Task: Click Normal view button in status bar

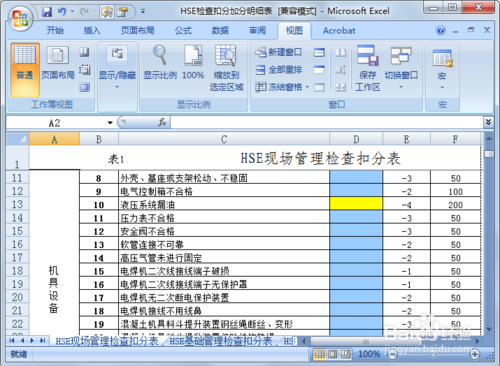Action: coord(319,354)
